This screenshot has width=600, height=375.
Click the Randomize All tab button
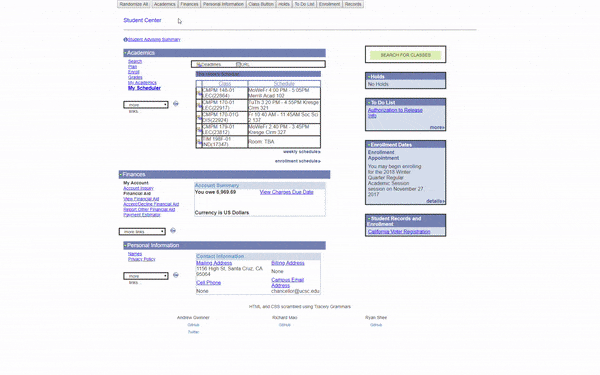pos(134,4)
